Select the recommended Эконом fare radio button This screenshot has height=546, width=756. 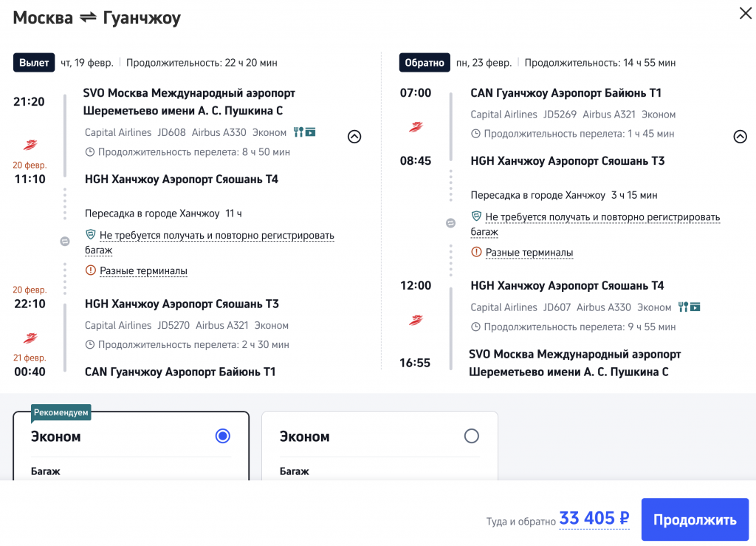click(x=222, y=436)
